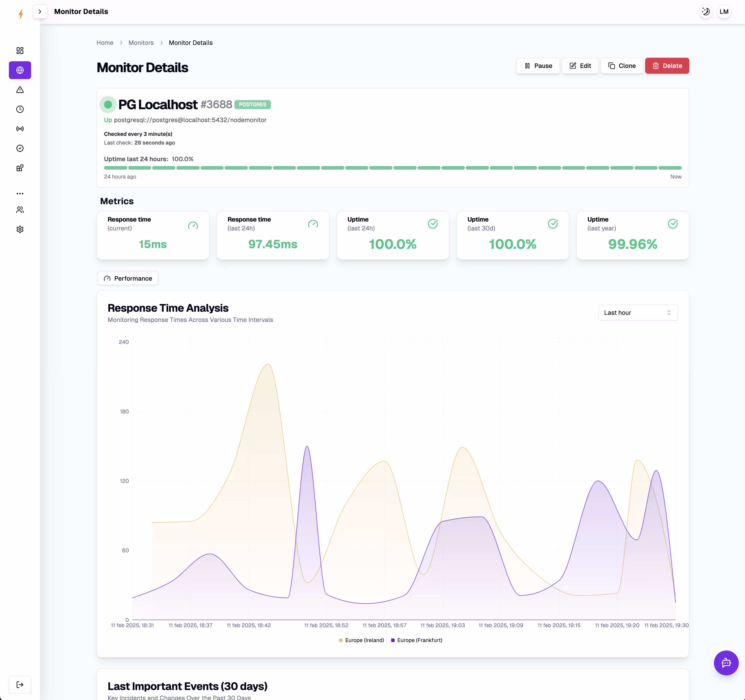745x700 pixels.
Task: Open the chat bubble in bottom right
Action: (x=726, y=662)
